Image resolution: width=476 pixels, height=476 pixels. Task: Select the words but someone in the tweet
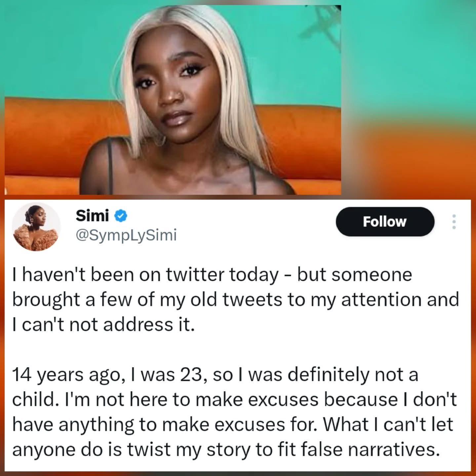(355, 274)
